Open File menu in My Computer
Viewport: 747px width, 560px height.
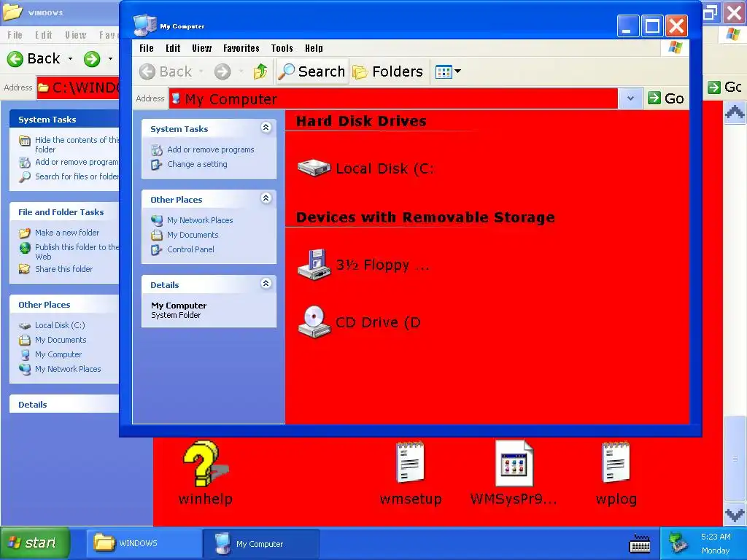(146, 48)
